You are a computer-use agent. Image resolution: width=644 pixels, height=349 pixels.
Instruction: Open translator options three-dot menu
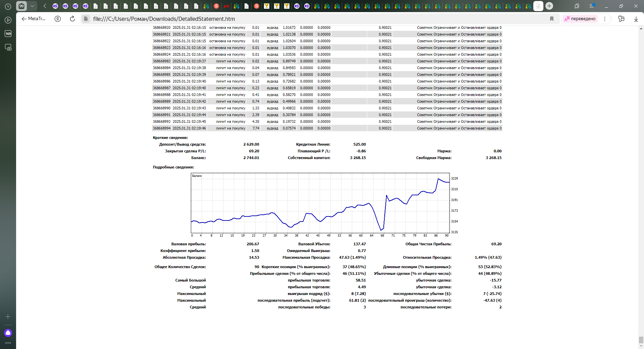pyautogui.click(x=605, y=19)
